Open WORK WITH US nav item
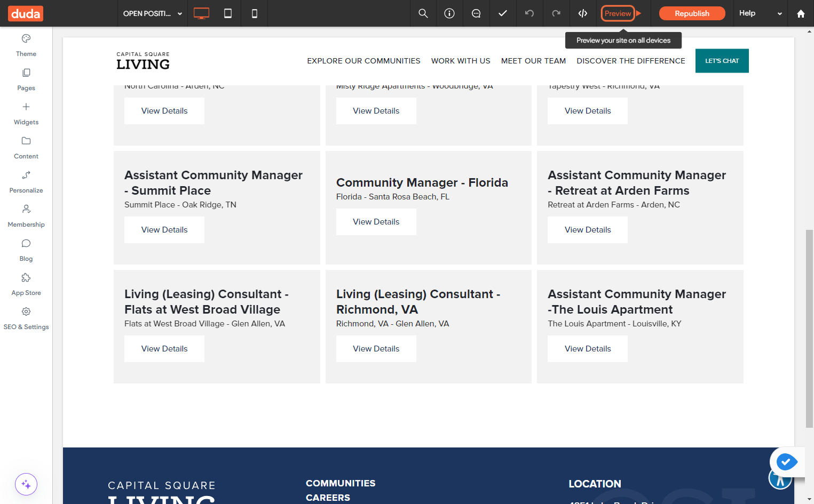Screen dimensions: 814x504 pos(461,61)
